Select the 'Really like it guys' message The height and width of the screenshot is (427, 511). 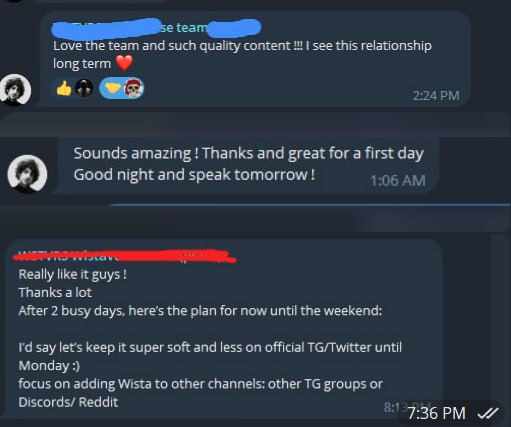pyautogui.click(x=225, y=328)
